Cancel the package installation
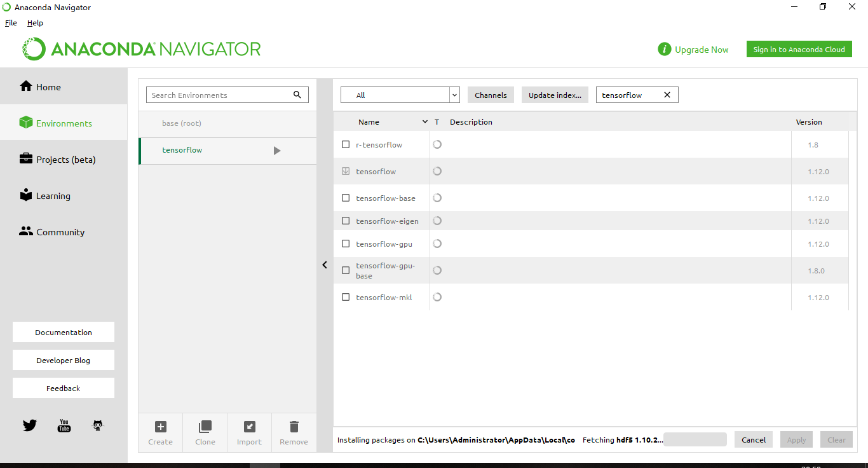The image size is (868, 468). click(753, 439)
